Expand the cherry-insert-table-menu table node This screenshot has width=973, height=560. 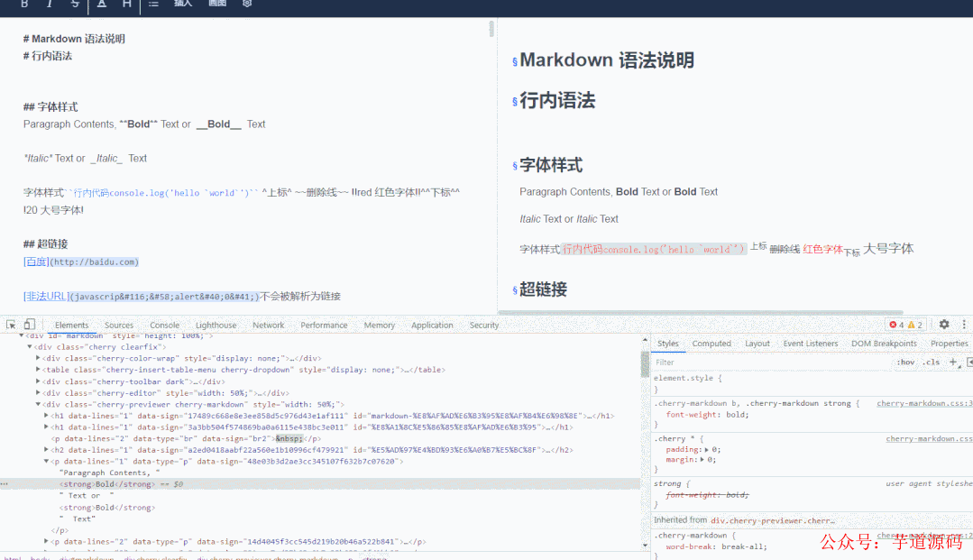(38, 370)
